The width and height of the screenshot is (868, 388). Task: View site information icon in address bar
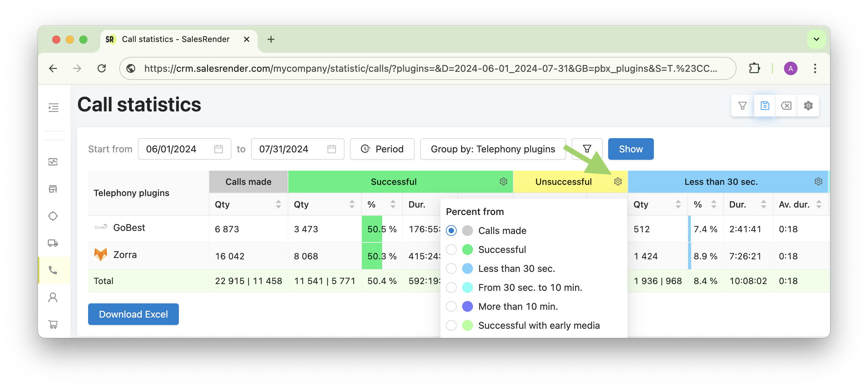pos(131,68)
